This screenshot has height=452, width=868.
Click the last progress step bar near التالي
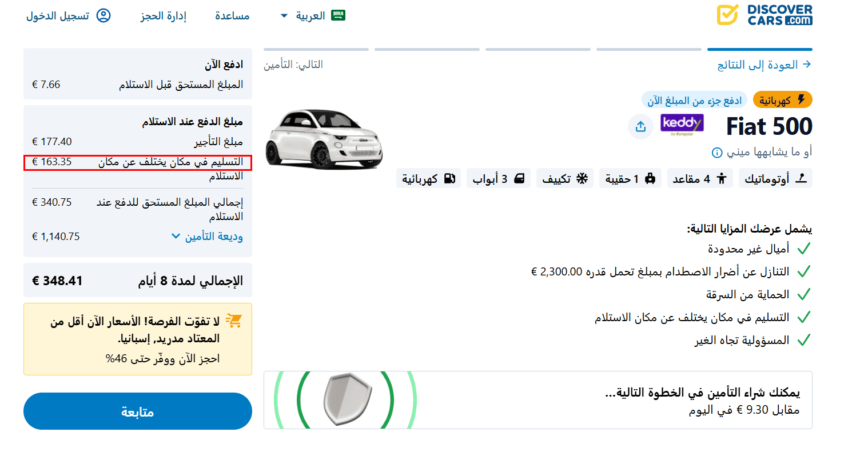(x=316, y=49)
